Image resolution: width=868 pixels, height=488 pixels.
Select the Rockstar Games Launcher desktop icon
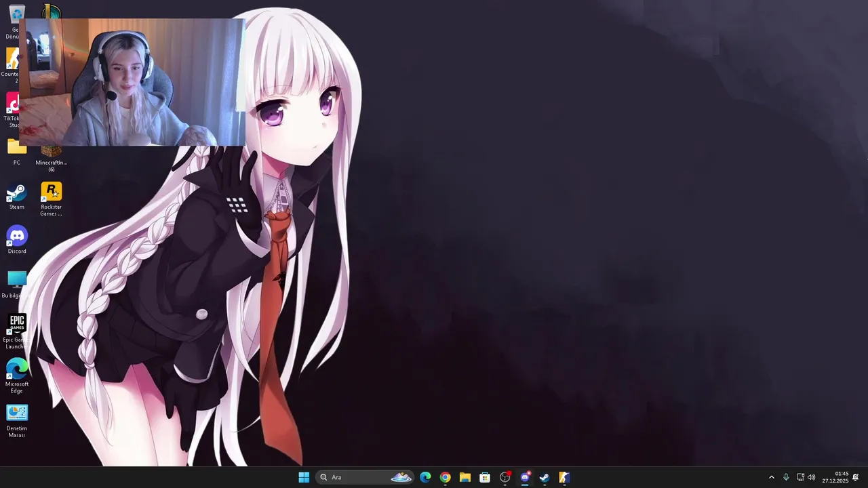click(52, 199)
